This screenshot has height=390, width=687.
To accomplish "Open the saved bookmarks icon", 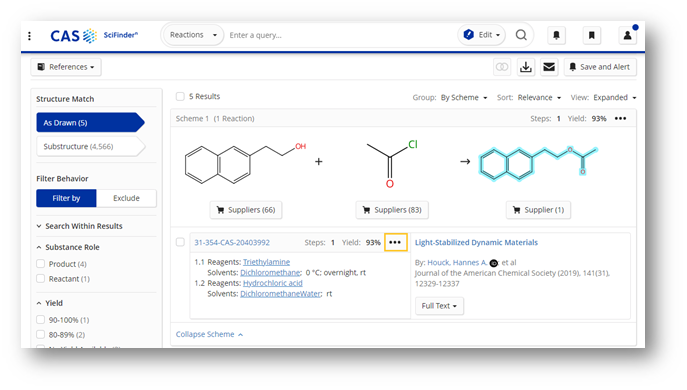I will [591, 35].
